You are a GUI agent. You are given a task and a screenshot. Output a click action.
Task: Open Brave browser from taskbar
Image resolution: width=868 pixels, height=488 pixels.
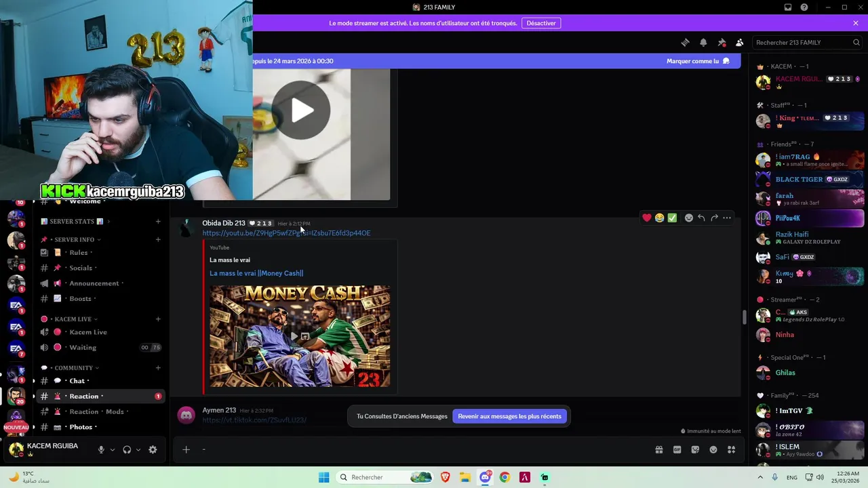point(446,477)
